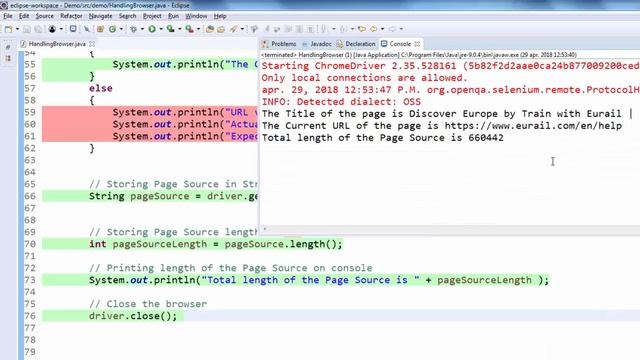Viewport: 640px width, 360px height.
Task: Click the Save All toolbar icon
Action: point(38,29)
